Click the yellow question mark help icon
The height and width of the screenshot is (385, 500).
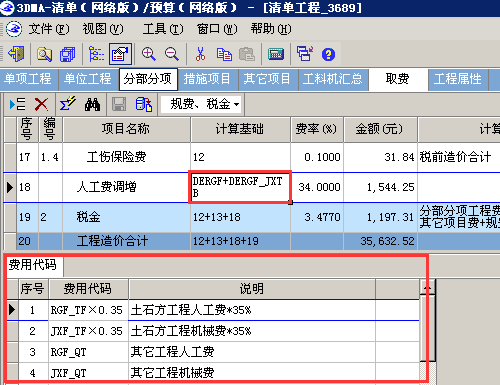click(328, 54)
